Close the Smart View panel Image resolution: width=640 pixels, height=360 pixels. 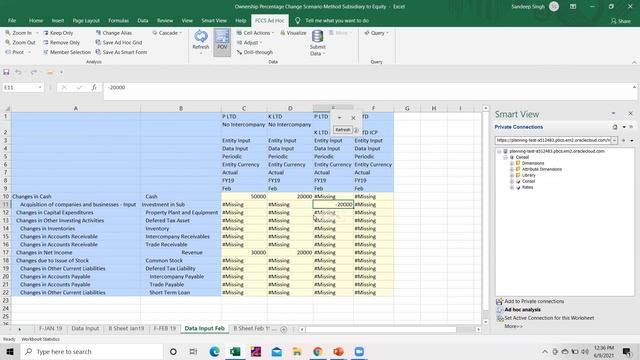tap(630, 113)
